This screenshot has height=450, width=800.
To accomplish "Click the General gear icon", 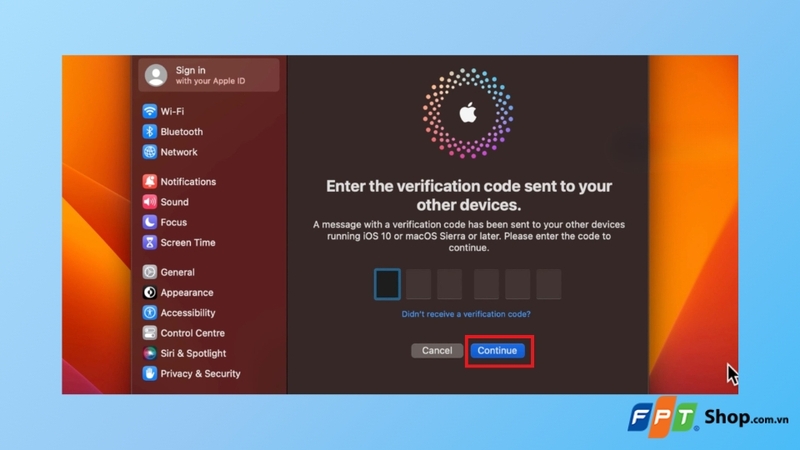I will [149, 272].
